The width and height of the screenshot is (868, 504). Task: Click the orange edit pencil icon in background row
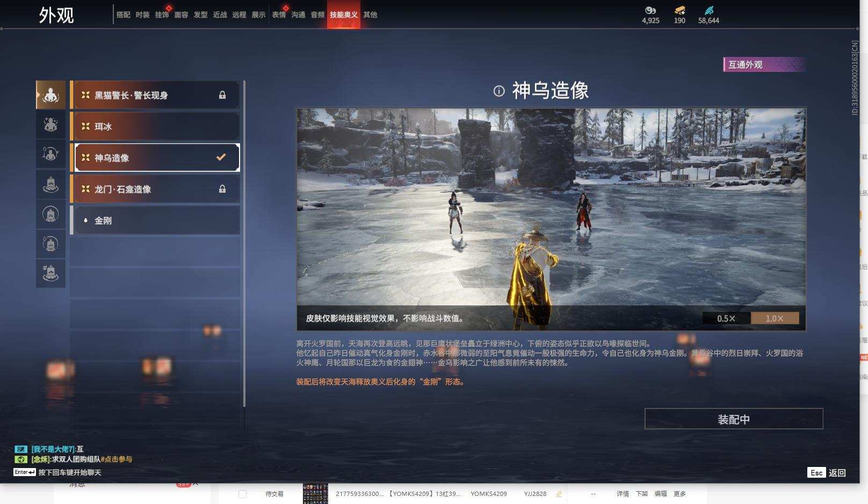point(559,494)
